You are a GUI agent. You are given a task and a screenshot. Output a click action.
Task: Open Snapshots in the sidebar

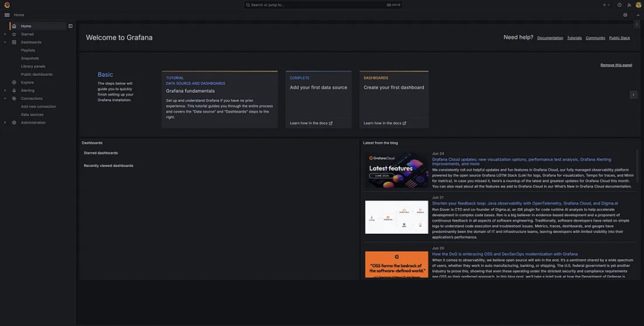coord(30,58)
